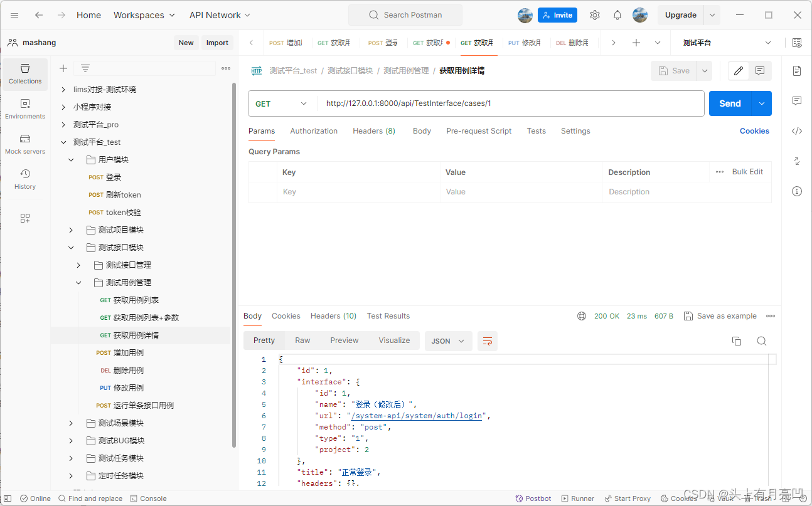Open collections options ellipsis menu
Image resolution: width=812 pixels, height=506 pixels.
226,68
